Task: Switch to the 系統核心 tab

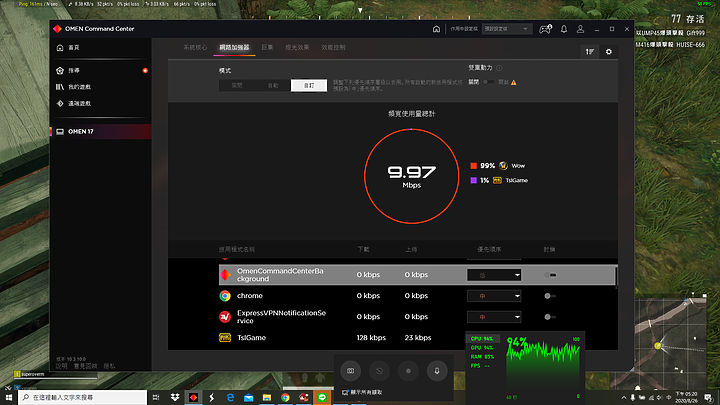Action: (x=195, y=47)
